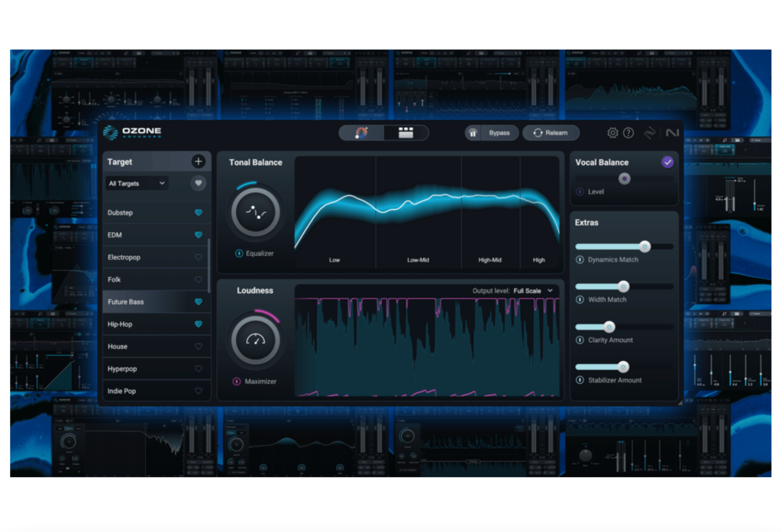This screenshot has height=532, width=782.
Task: Click the Loudness waveform display
Action: 427,347
